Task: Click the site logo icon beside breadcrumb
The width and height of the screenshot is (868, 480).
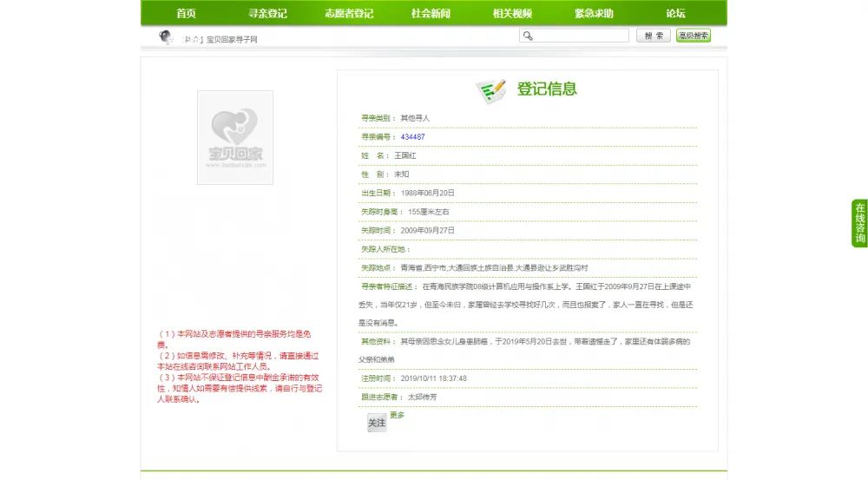Action: (x=166, y=37)
